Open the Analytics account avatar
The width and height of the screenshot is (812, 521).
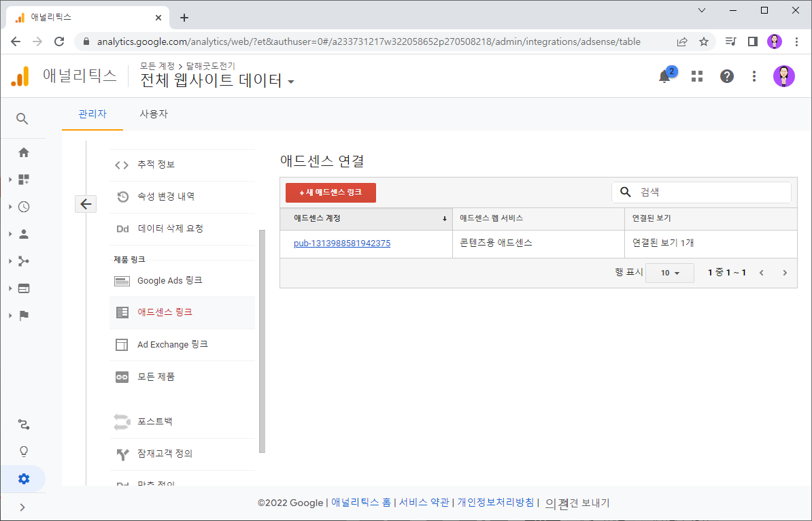click(x=783, y=76)
